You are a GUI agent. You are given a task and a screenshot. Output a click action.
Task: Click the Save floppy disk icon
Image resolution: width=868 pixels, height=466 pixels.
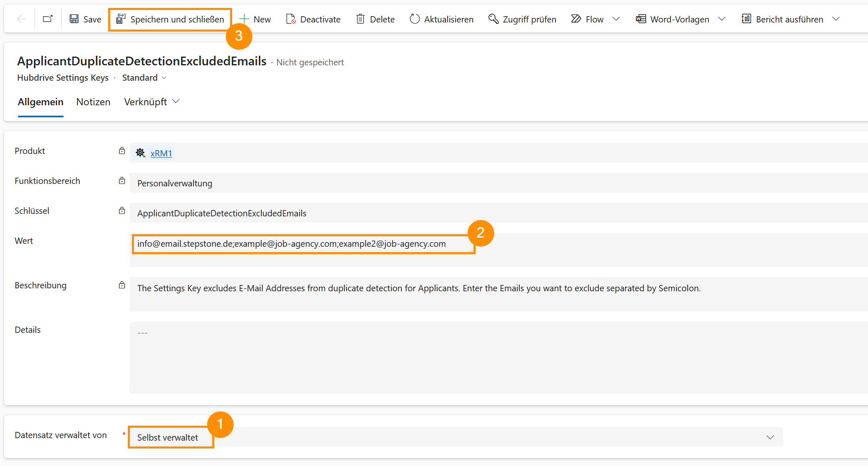coord(74,19)
